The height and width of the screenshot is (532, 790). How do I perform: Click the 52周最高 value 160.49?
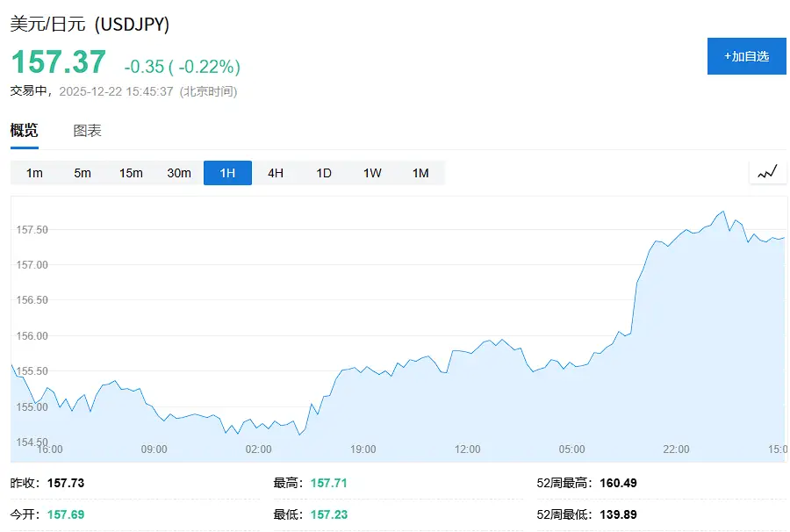tap(617, 483)
